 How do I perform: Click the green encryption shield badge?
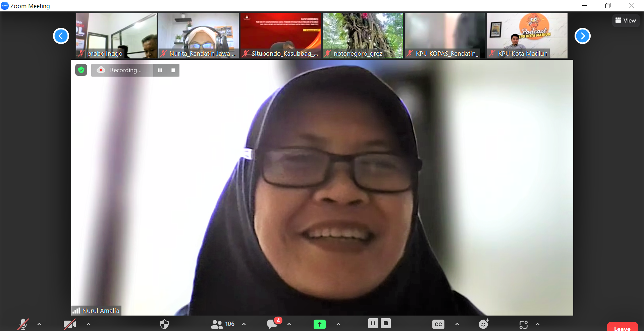pyautogui.click(x=81, y=70)
